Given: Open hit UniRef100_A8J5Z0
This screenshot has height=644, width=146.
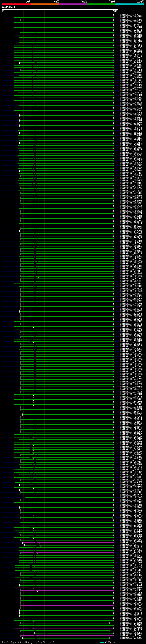Looking at the screenshot, I should [x=131, y=15].
